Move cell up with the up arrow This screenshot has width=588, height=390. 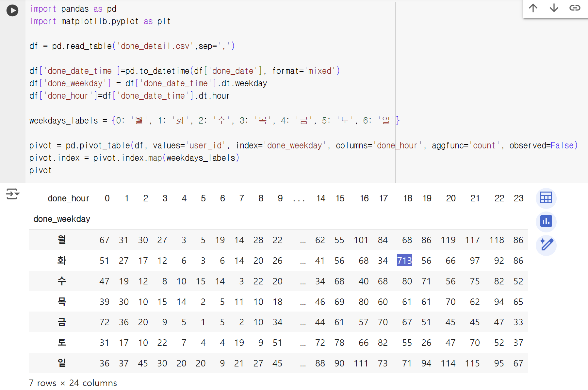click(533, 8)
